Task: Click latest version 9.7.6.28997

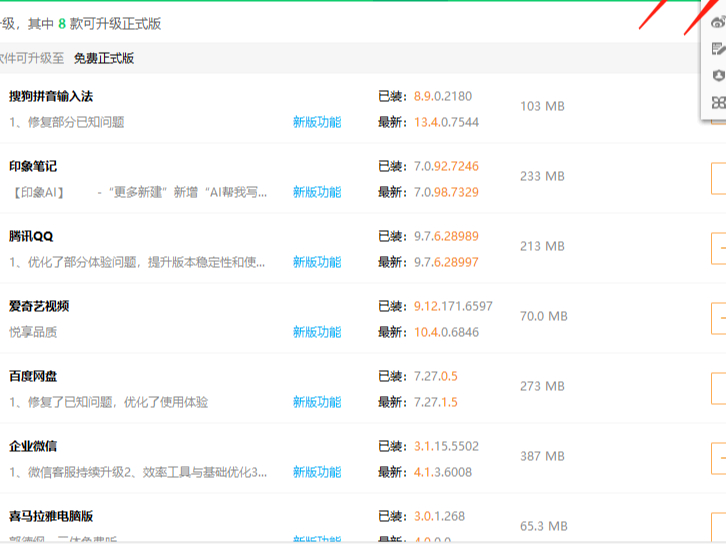Action: [446, 262]
